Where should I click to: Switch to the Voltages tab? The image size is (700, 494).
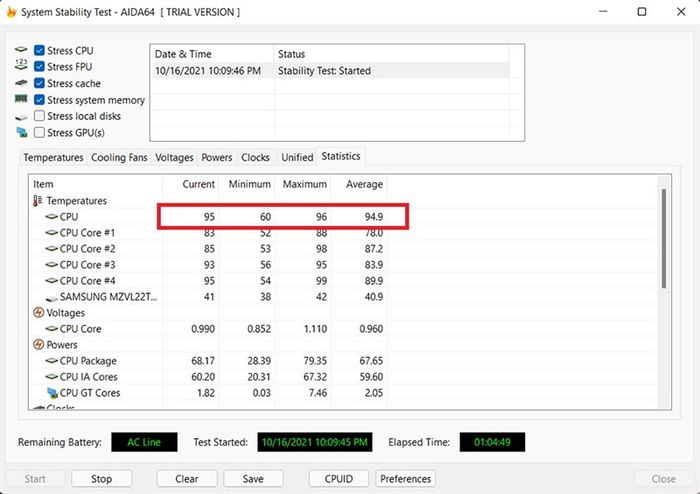click(x=174, y=158)
